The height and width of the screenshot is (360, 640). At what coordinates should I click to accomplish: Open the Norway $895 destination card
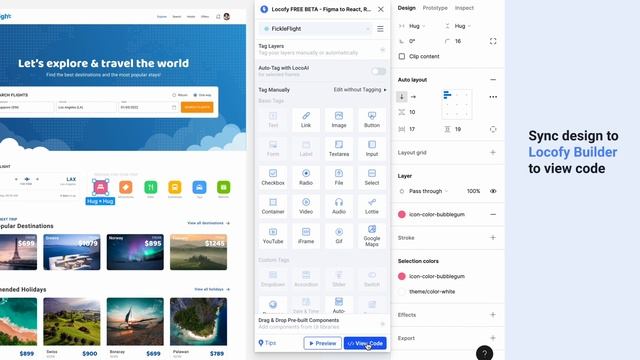pyautogui.click(x=135, y=252)
